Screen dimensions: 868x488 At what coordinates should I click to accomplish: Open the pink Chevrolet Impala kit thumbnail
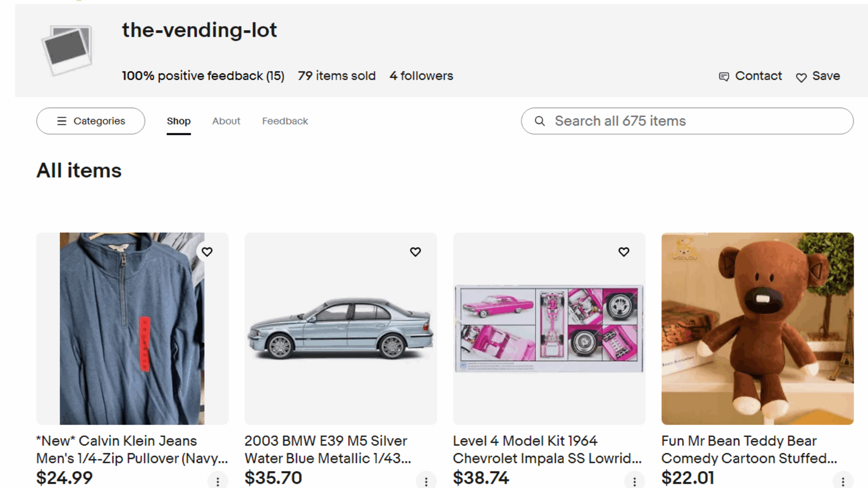pos(549,328)
